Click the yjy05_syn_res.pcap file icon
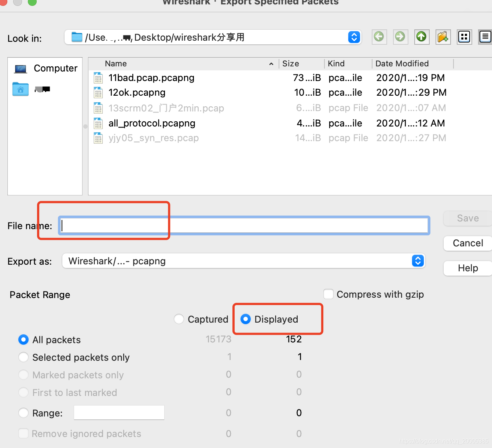This screenshot has width=492, height=448. (98, 138)
